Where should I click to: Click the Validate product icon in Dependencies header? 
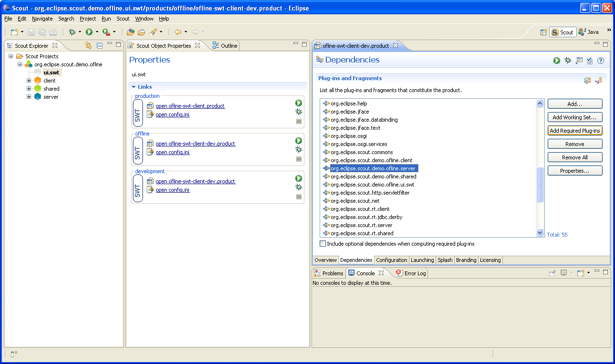(x=590, y=61)
